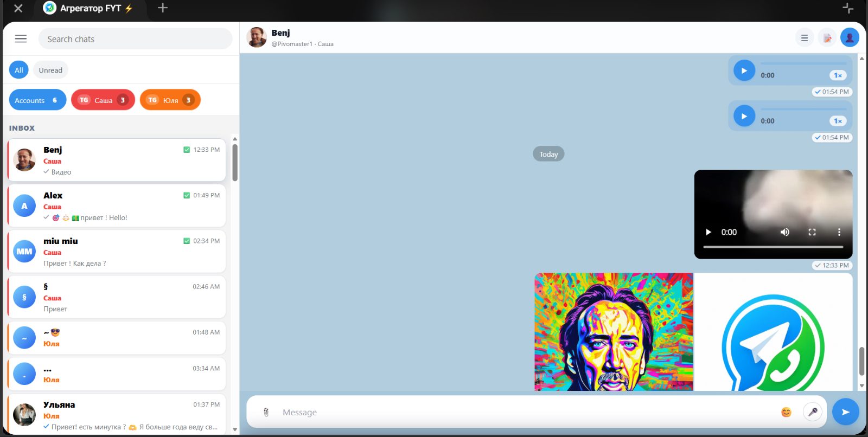Click the notes pencil icon in chat header
The width and height of the screenshot is (868, 437).
pos(827,38)
